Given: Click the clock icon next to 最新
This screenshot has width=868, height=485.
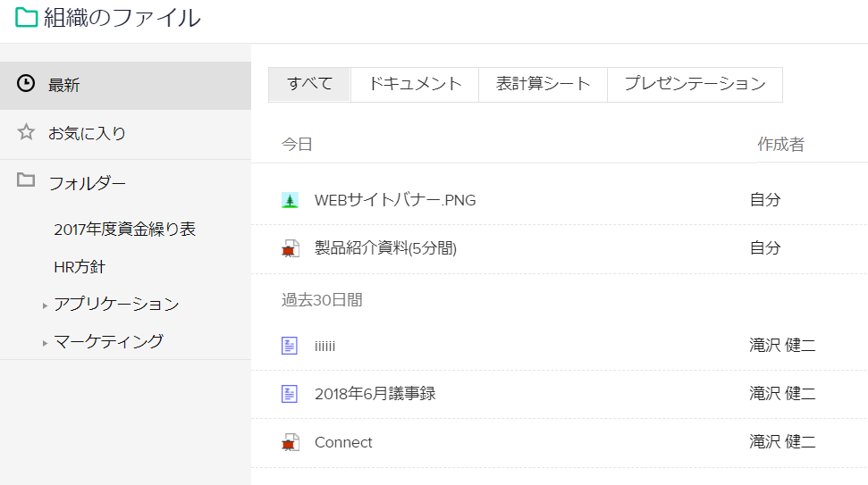Looking at the screenshot, I should click(27, 84).
